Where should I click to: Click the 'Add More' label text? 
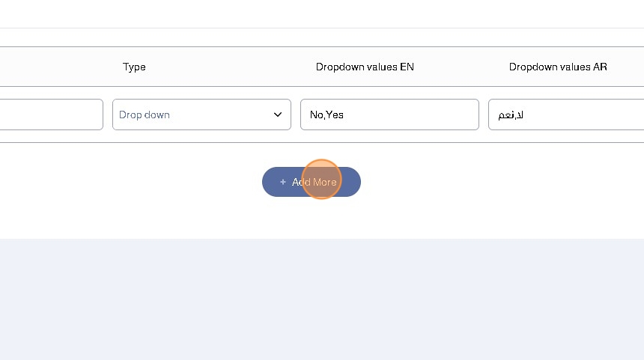(315, 182)
